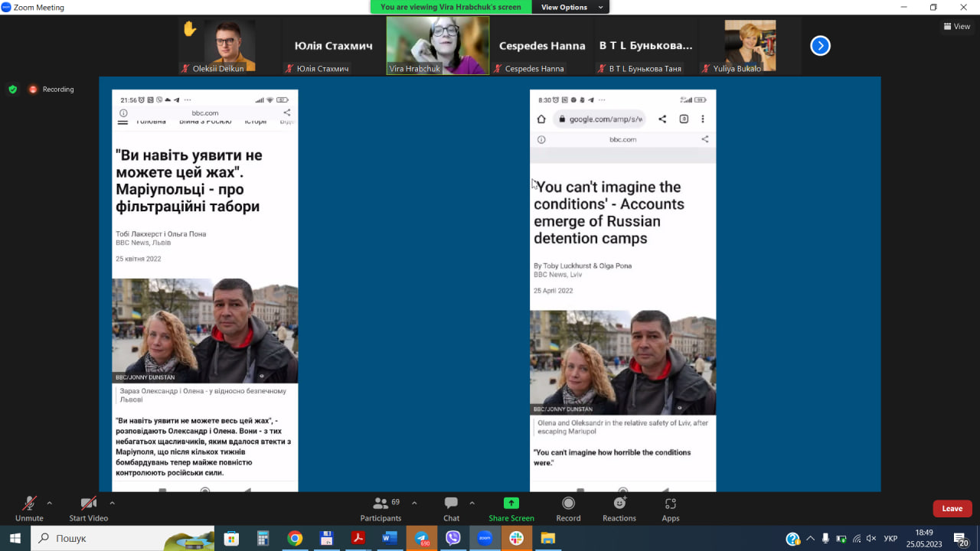This screenshot has height=551, width=980.
Task: Select Oleksii Deikun's video thumbnail
Action: point(228,46)
